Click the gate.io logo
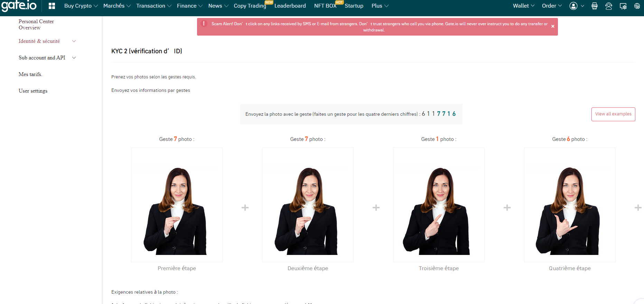Viewport: 644px width, 304px height. (x=19, y=6)
